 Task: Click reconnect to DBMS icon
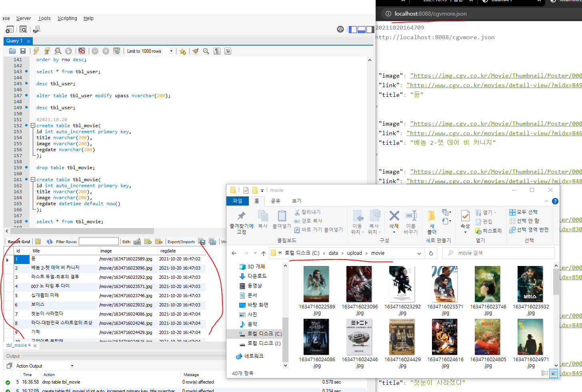pos(36,29)
